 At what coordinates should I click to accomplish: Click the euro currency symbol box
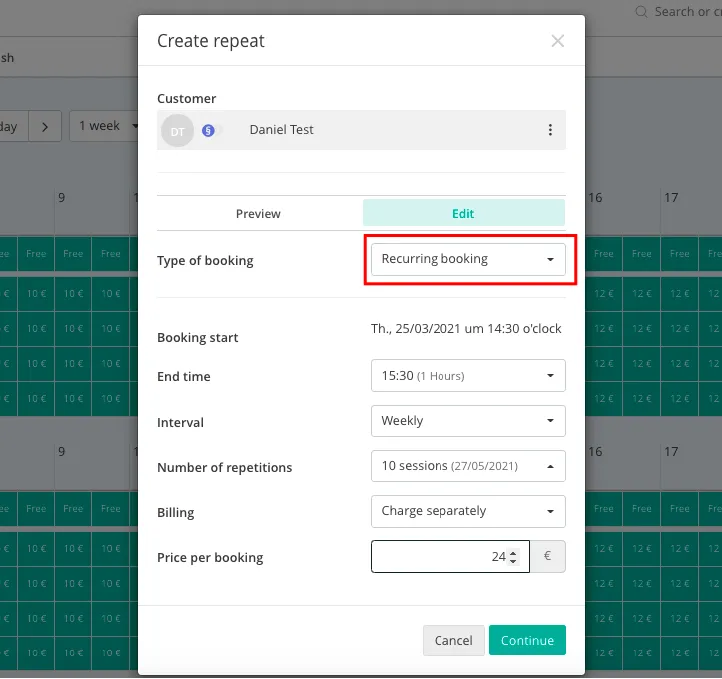pos(547,557)
